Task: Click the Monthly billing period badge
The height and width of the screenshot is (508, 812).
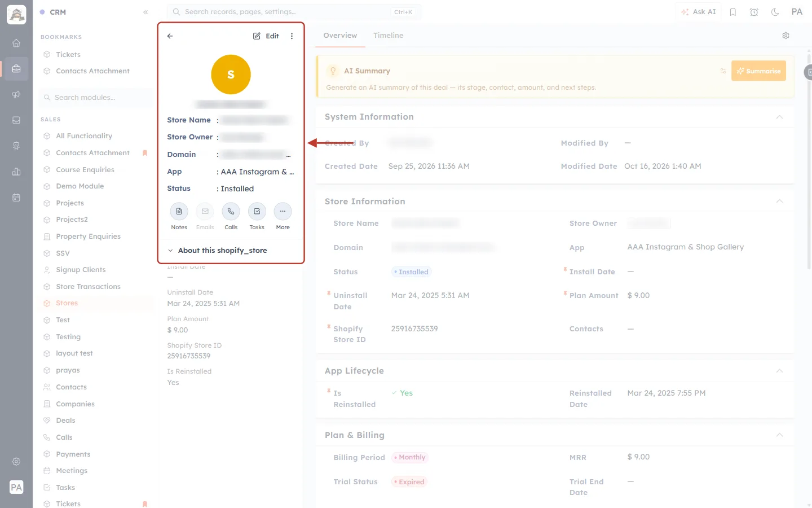Action: pyautogui.click(x=410, y=458)
